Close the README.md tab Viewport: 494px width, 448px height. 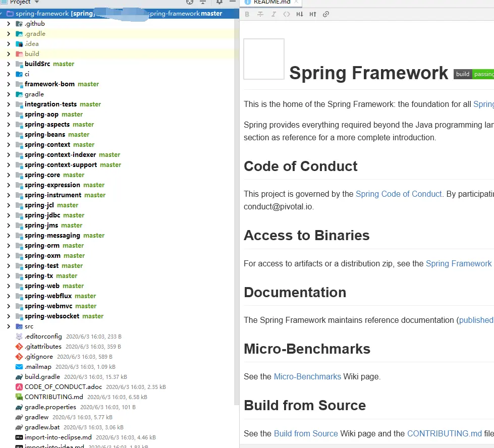click(x=296, y=2)
